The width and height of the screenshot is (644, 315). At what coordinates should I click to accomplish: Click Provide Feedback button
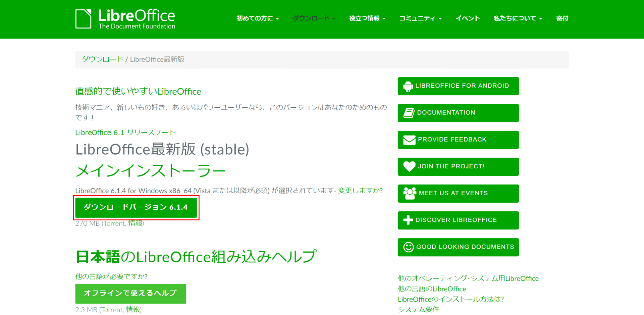(x=458, y=140)
